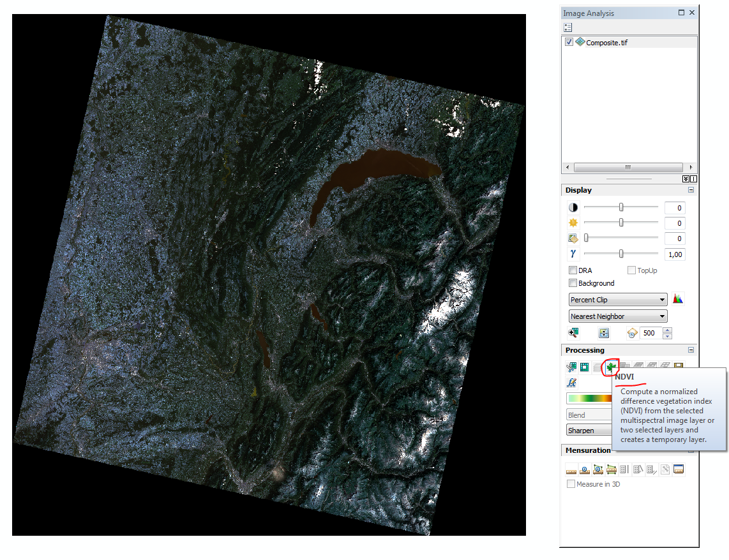
Task: Increase flicker rate with up arrow
Action: pyautogui.click(x=668, y=330)
